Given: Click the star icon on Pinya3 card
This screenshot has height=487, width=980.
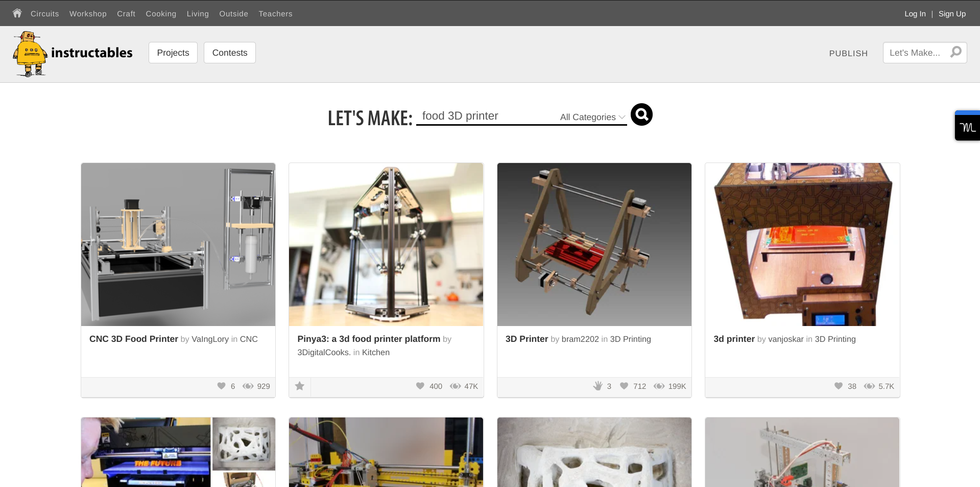Looking at the screenshot, I should pos(300,386).
